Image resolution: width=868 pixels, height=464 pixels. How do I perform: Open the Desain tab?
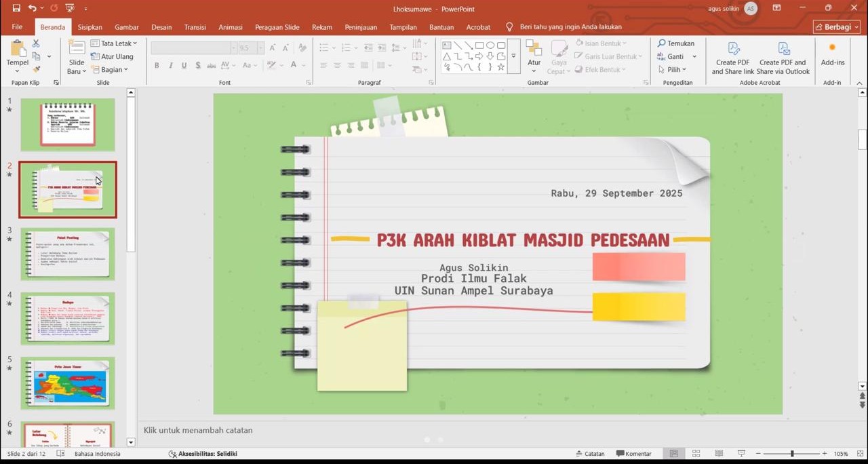click(x=161, y=27)
